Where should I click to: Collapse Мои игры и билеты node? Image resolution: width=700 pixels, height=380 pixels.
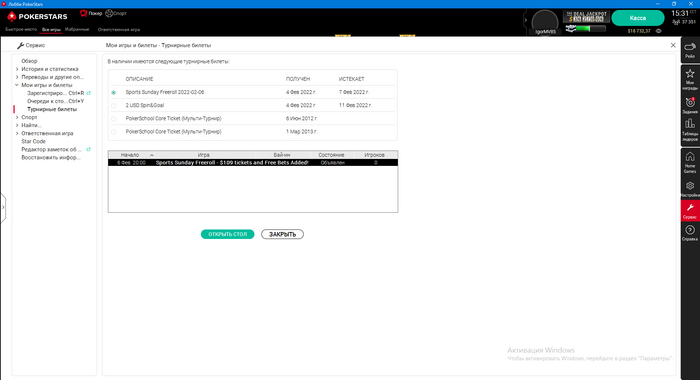(x=17, y=85)
